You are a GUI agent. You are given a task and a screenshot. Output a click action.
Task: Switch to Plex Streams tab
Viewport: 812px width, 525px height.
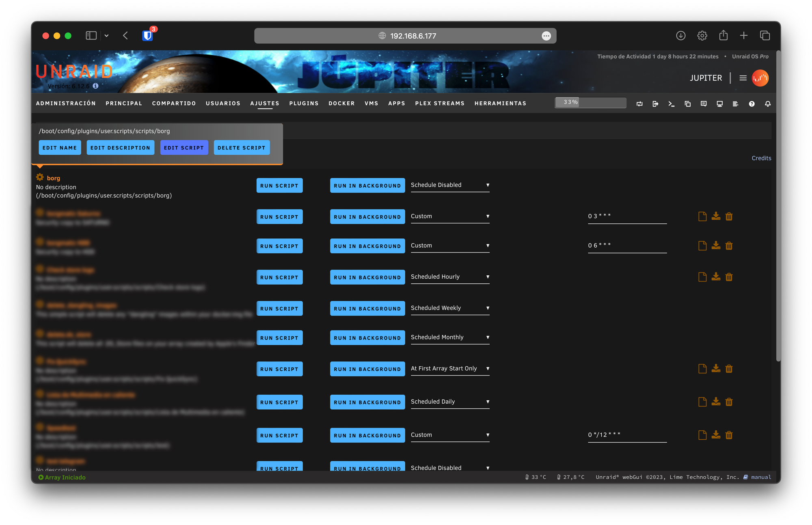(440, 104)
